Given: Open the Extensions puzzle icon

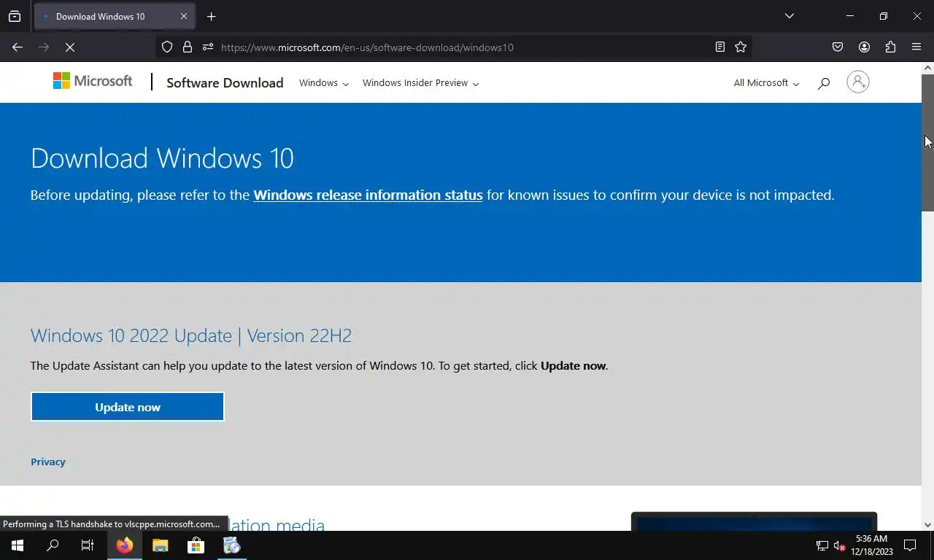Looking at the screenshot, I should coord(890,47).
